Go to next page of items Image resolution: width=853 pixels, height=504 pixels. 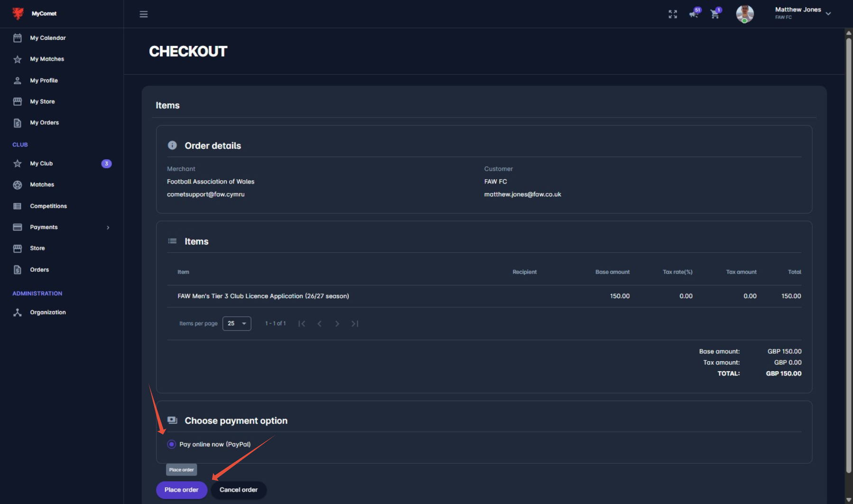point(337,324)
